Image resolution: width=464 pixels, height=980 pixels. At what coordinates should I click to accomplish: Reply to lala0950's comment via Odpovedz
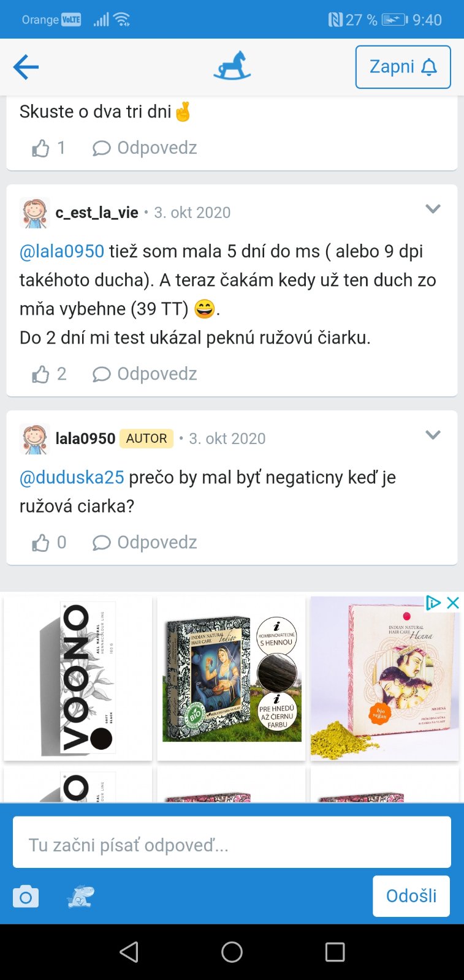click(145, 543)
